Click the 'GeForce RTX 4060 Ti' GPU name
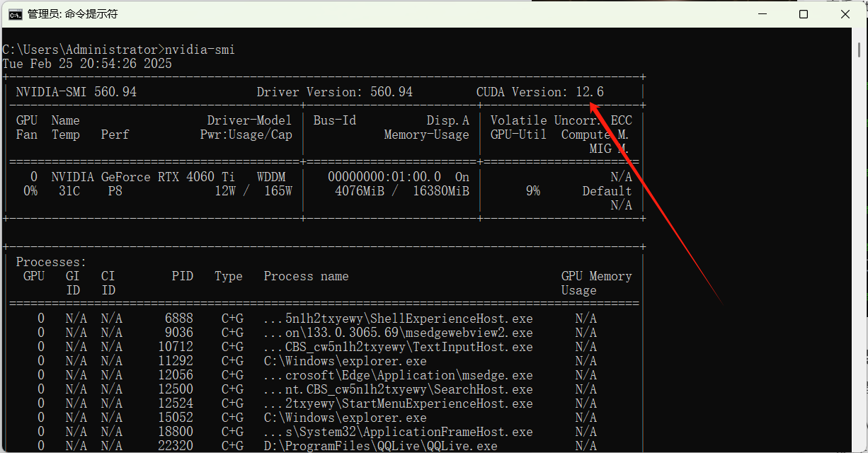The width and height of the screenshot is (868, 453). (x=169, y=177)
